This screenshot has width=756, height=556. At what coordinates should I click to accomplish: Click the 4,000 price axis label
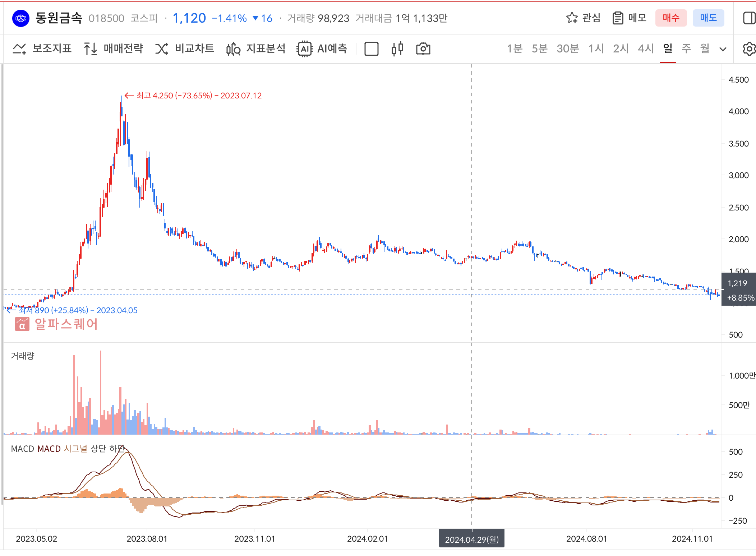click(x=739, y=111)
